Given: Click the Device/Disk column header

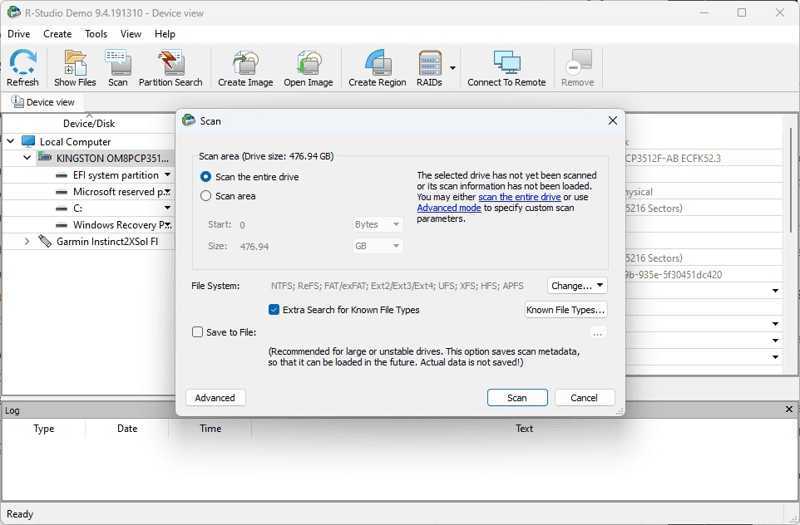Looking at the screenshot, I should point(89,123).
